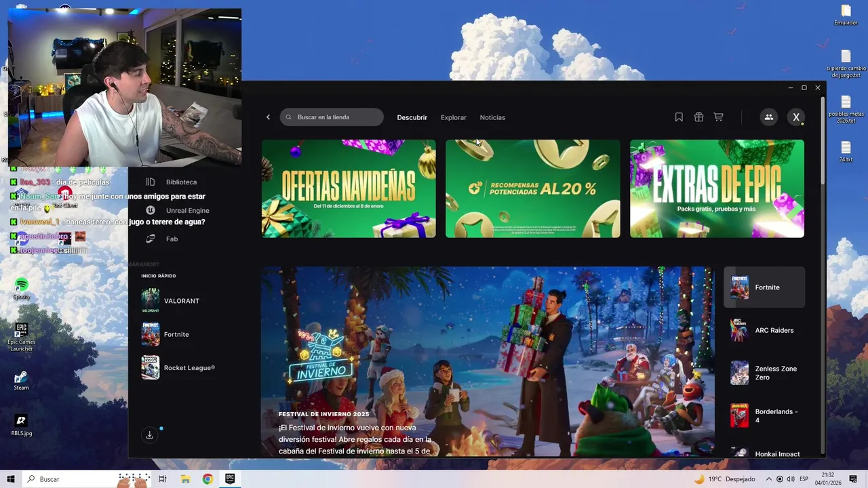Image resolution: width=868 pixels, height=488 pixels.
Task: Select Epic Games Launcher desktop shortcut
Action: coord(21,336)
